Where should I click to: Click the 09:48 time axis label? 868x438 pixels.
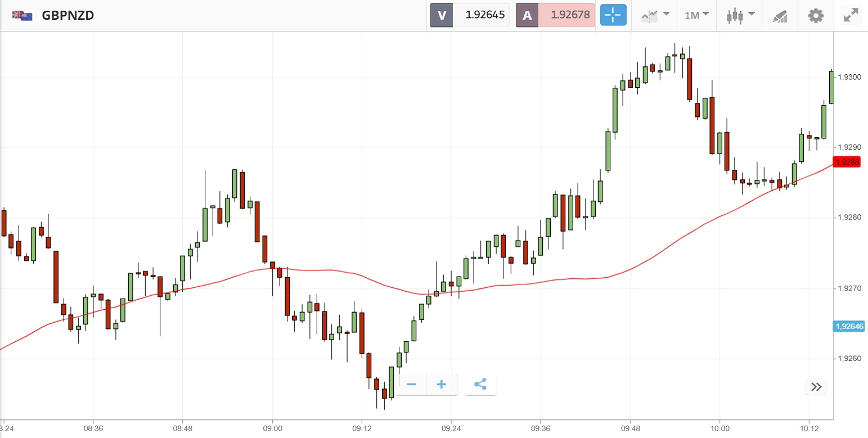(x=630, y=427)
